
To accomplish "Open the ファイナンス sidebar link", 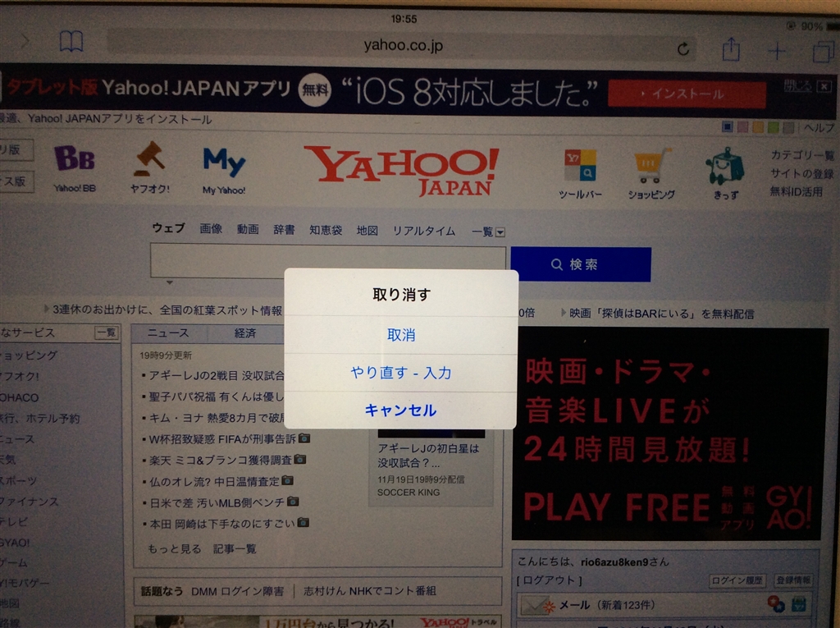I will [29, 502].
